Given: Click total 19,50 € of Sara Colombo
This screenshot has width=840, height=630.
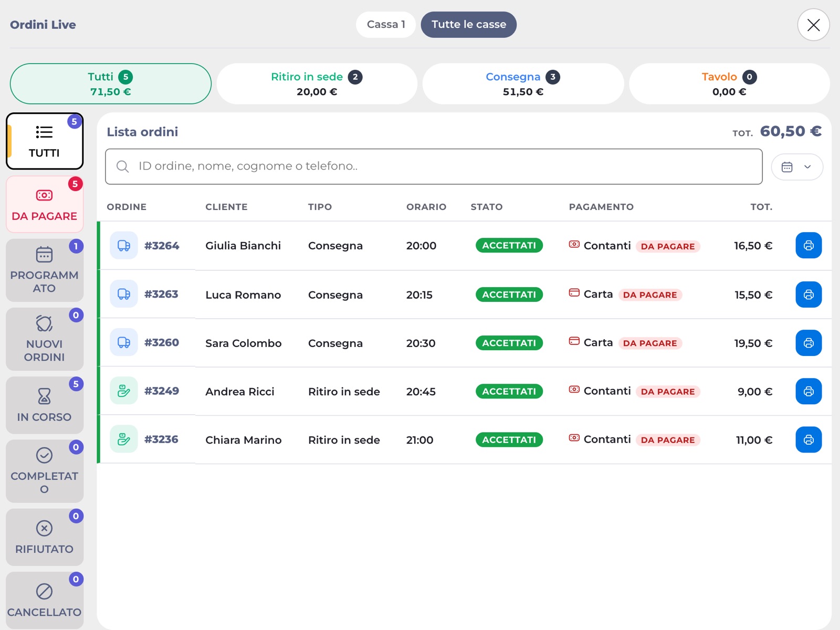Looking at the screenshot, I should [x=753, y=343].
